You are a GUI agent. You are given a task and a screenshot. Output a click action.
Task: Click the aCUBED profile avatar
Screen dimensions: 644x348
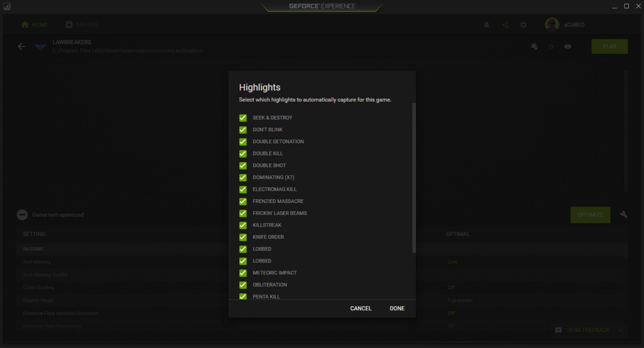(x=552, y=25)
